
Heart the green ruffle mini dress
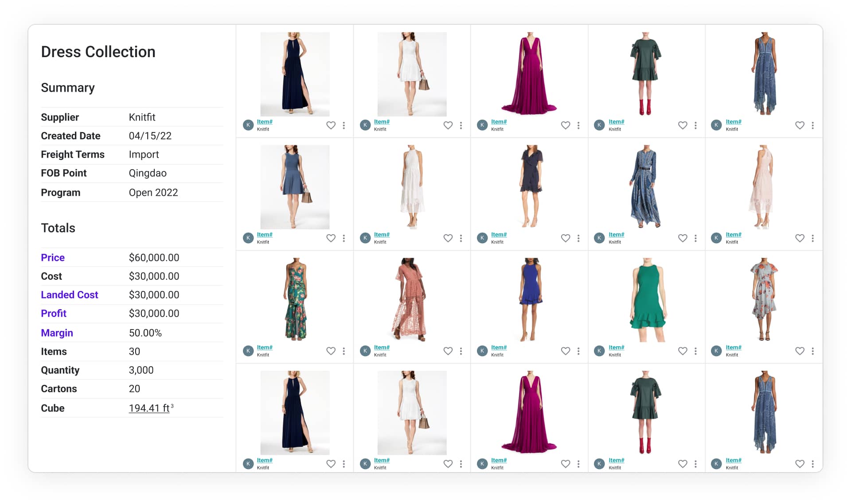tap(683, 351)
